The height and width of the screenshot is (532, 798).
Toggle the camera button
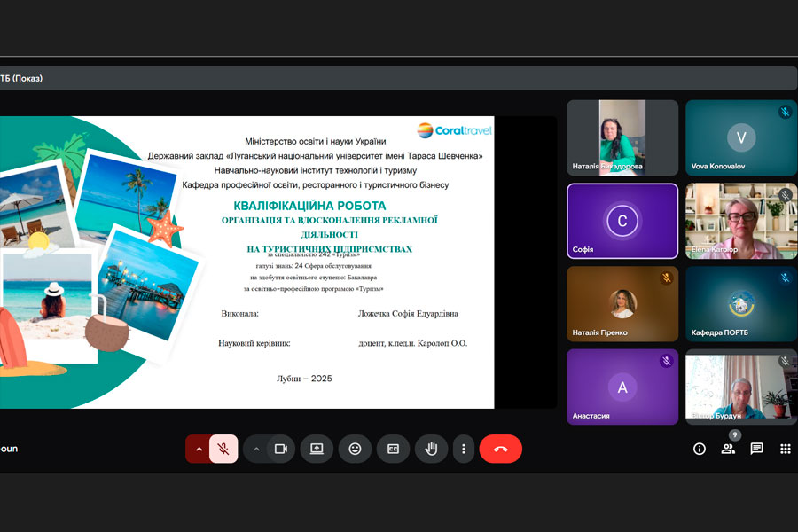click(x=280, y=449)
